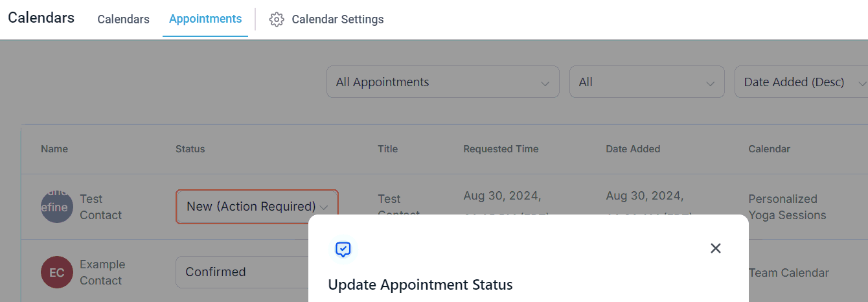Click the Team Calendar entry
Screen dimensions: 868x302
[x=788, y=273]
